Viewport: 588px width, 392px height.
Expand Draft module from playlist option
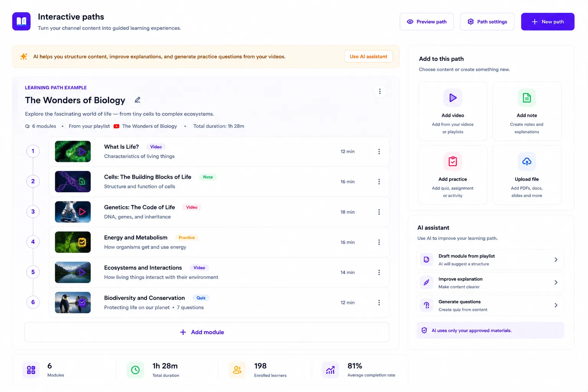click(490, 260)
